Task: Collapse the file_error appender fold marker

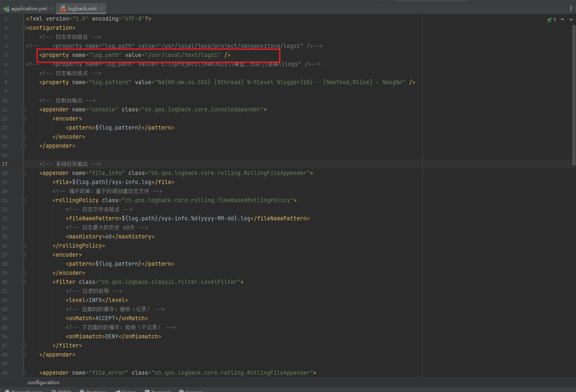Action: (x=24, y=373)
